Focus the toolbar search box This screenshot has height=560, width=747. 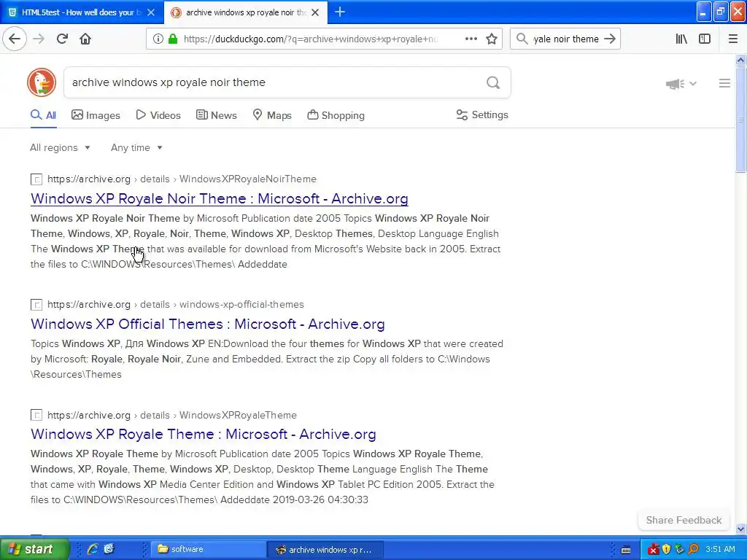[x=565, y=39]
